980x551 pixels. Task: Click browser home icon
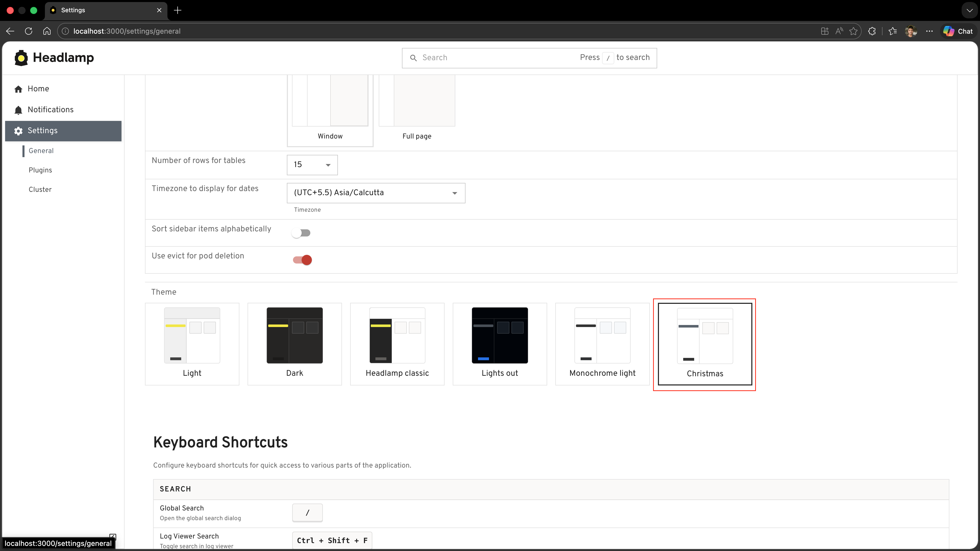point(47,31)
